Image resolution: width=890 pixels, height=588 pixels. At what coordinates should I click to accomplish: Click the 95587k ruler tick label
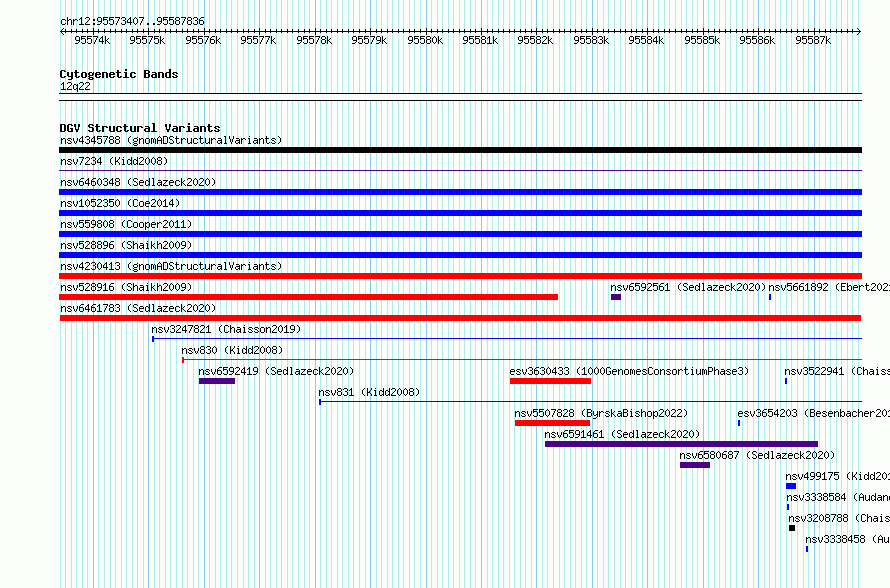click(x=813, y=40)
